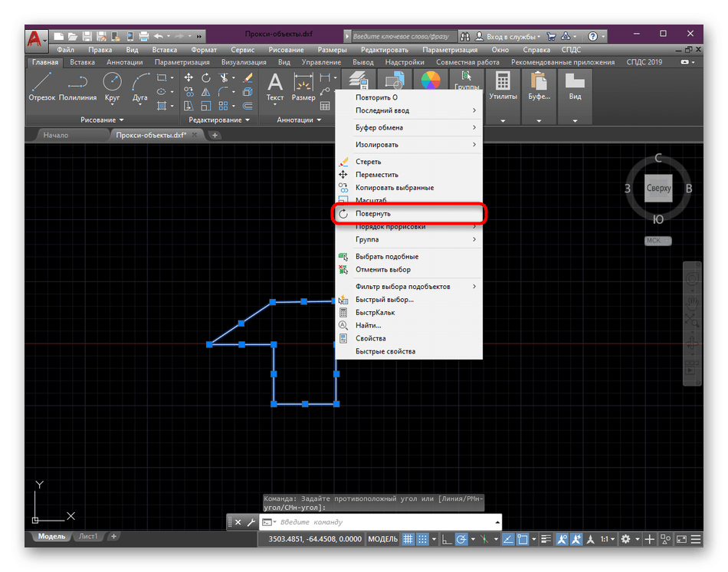Click the Hatch tool in Рисование panel
This screenshot has width=728, height=572.
pos(162,106)
